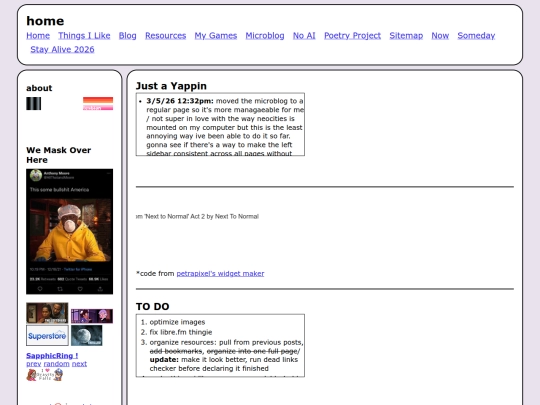Screen dimensions: 540x405
Task: Click the couple TV show thumbnail
Action: pos(47,313)
